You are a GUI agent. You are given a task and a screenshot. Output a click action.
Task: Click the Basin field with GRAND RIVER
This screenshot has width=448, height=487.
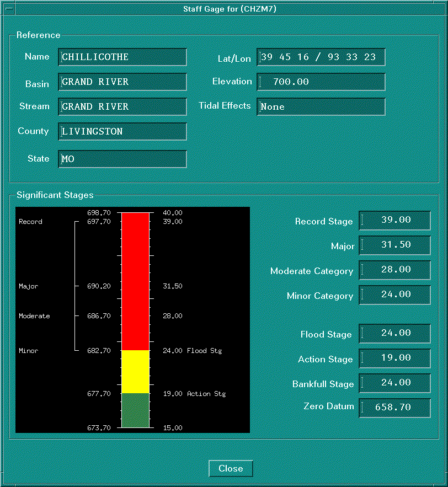[122, 82]
